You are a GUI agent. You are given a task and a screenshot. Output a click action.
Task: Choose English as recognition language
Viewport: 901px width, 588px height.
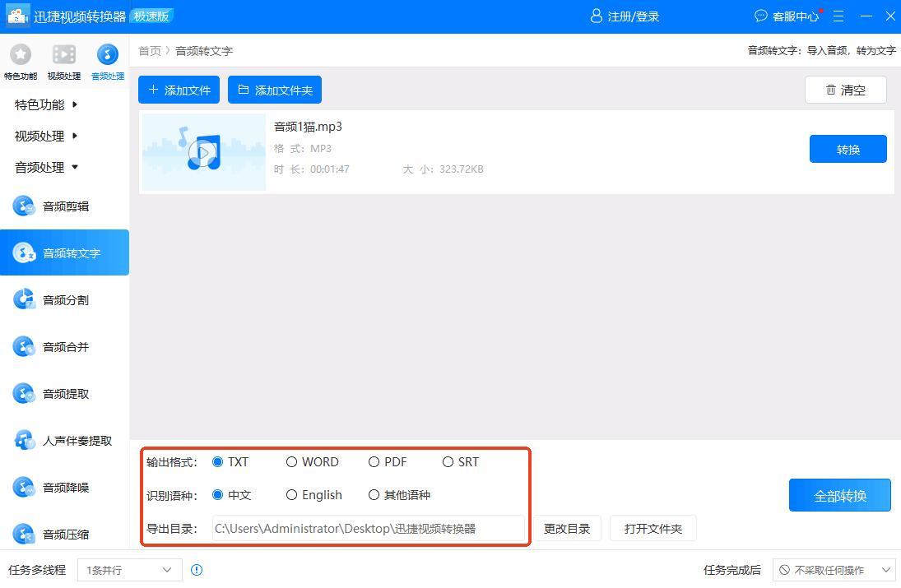[292, 495]
